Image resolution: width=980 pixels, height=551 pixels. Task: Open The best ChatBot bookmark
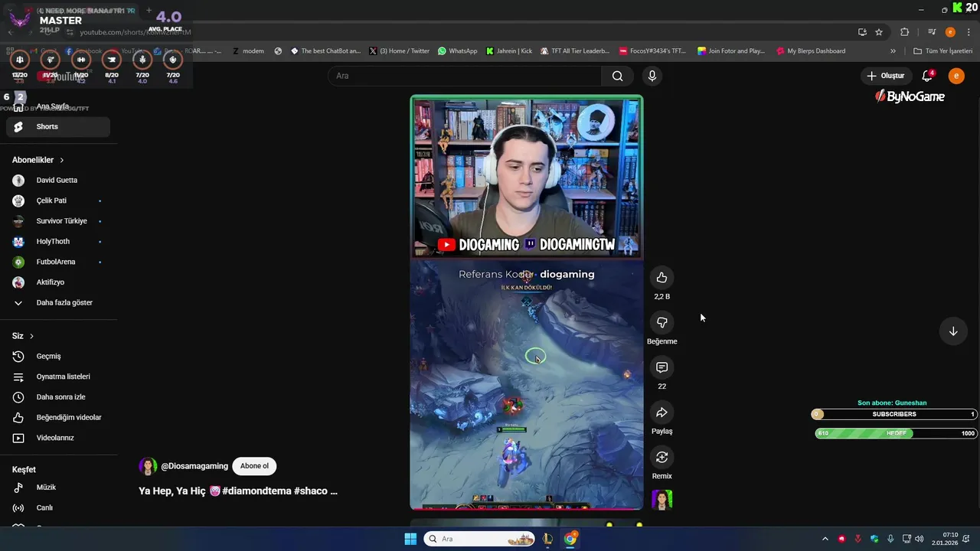325,51
